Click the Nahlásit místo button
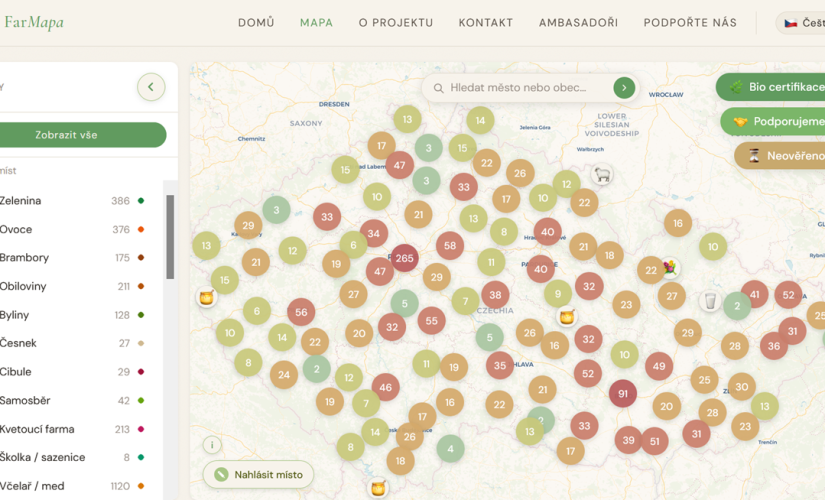 click(x=258, y=474)
